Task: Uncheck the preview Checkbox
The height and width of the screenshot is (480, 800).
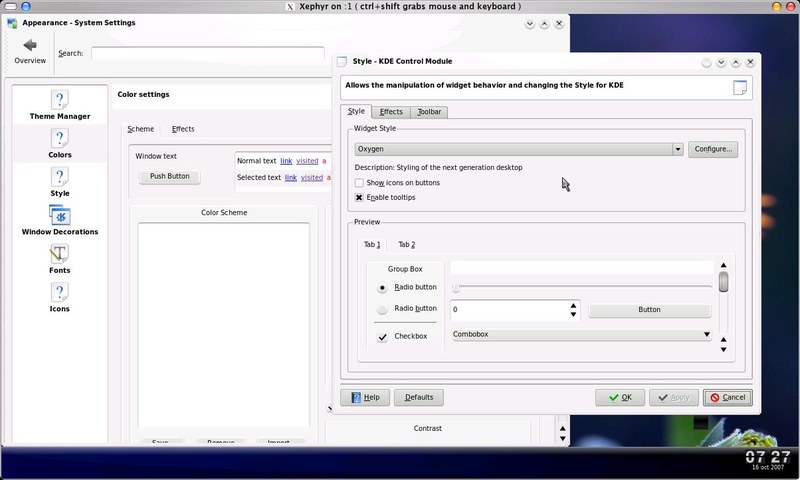Action: click(382, 337)
